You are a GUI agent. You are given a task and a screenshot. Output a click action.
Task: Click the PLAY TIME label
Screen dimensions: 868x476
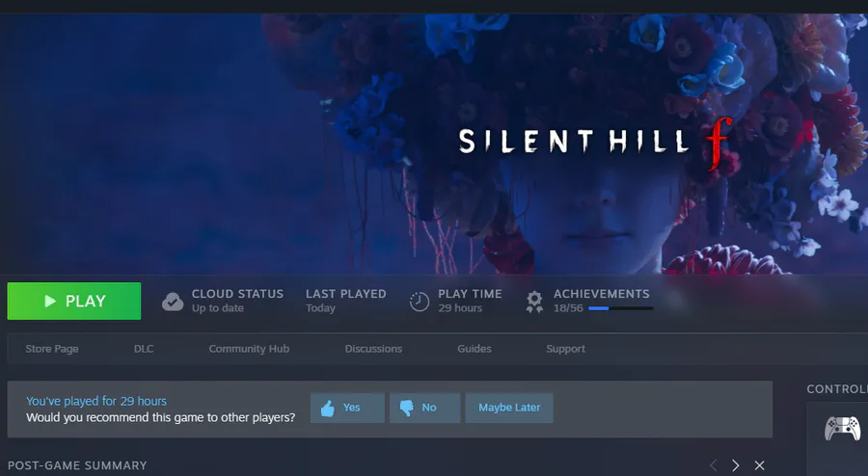470,294
